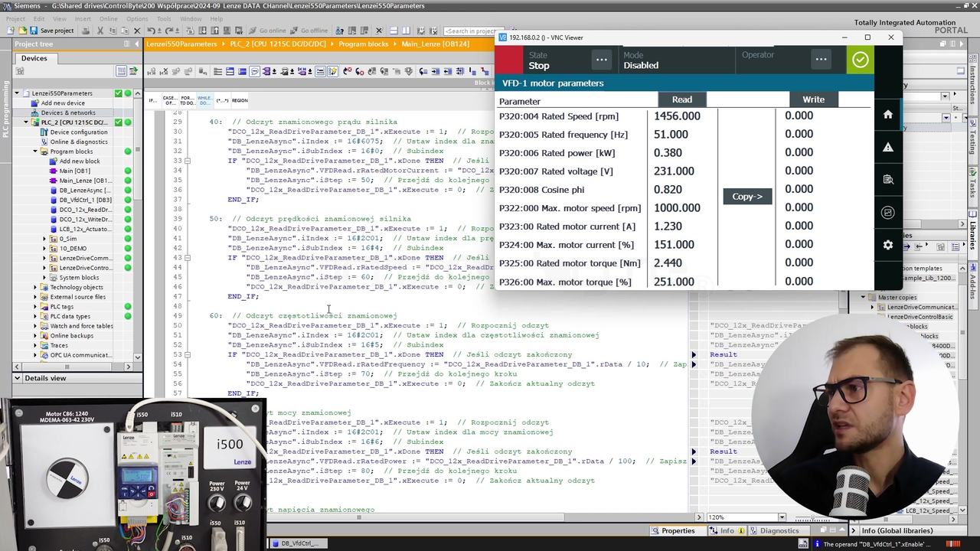Collapse the IF block at line 33
The height and width of the screenshot is (551, 980).
click(188, 161)
